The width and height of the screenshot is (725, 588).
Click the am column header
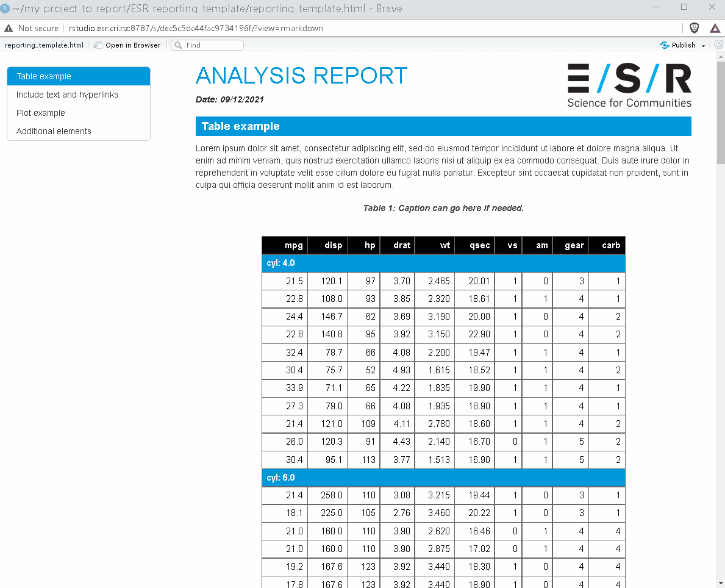[x=538, y=245]
